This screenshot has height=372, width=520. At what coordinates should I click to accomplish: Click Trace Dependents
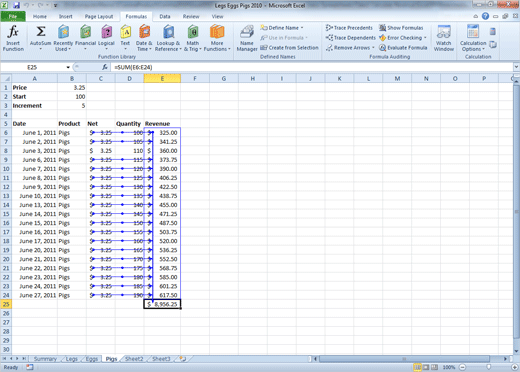pos(351,38)
